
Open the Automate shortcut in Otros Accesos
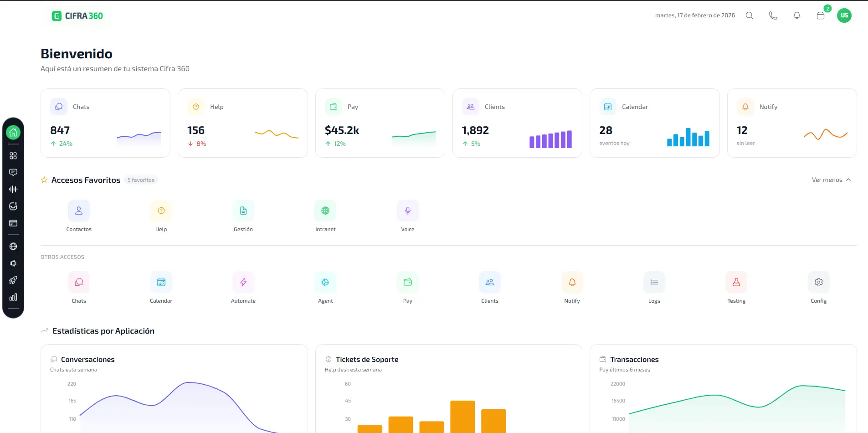point(243,282)
